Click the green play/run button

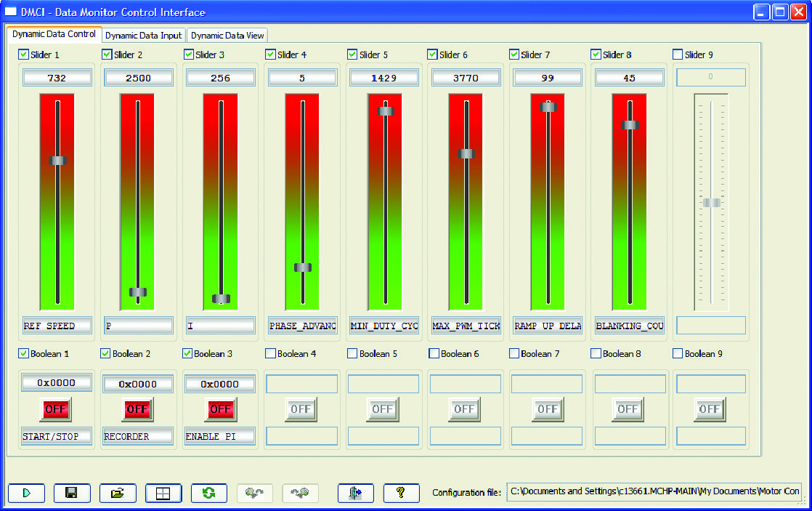point(27,493)
